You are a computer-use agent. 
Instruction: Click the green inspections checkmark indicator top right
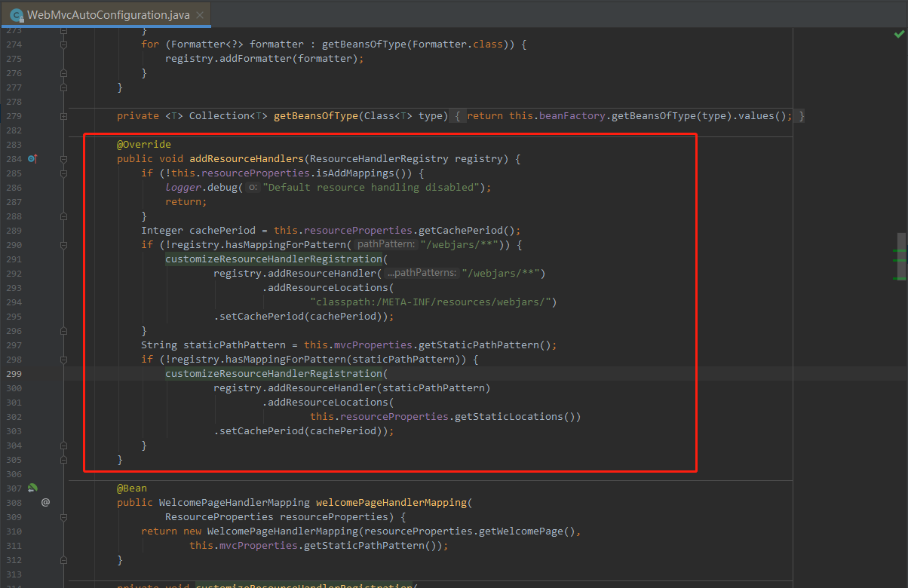[898, 34]
